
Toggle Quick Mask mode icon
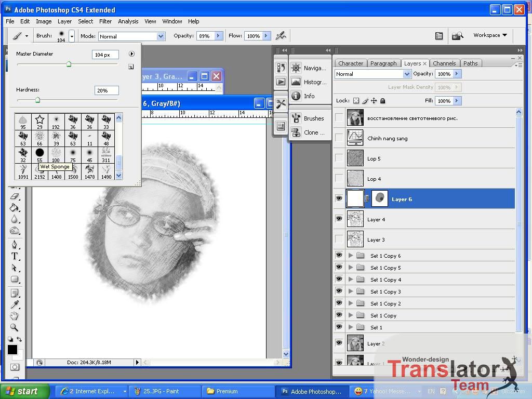coord(15,367)
